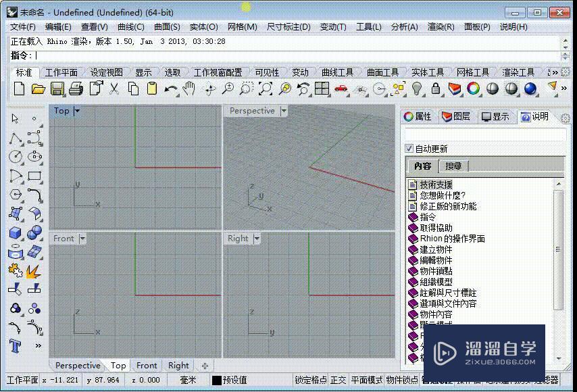Switch to the 搜尋 help tab

point(453,166)
